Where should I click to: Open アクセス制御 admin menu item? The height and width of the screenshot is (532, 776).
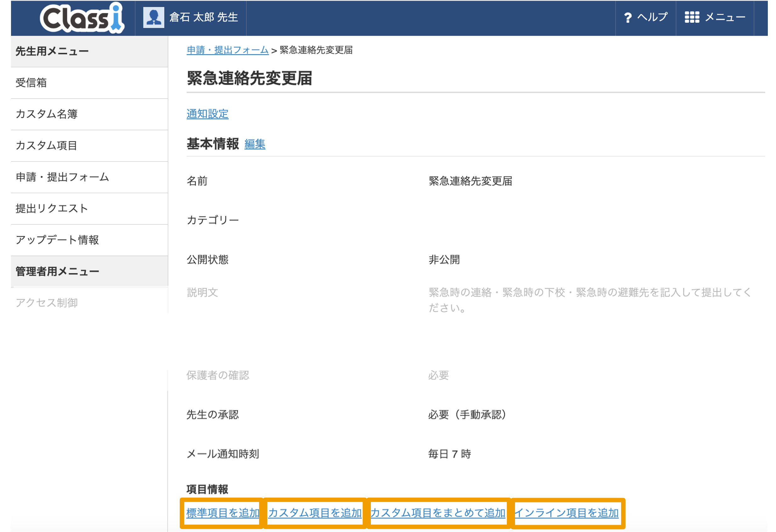pos(46,303)
